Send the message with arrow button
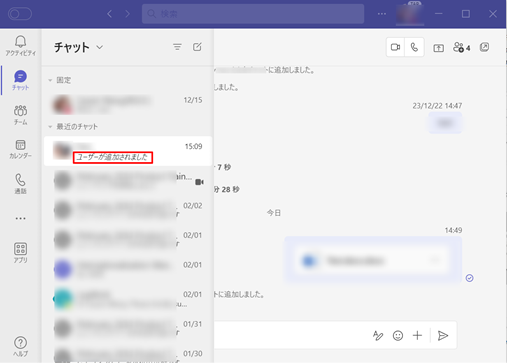The height and width of the screenshot is (363, 507). (x=443, y=335)
